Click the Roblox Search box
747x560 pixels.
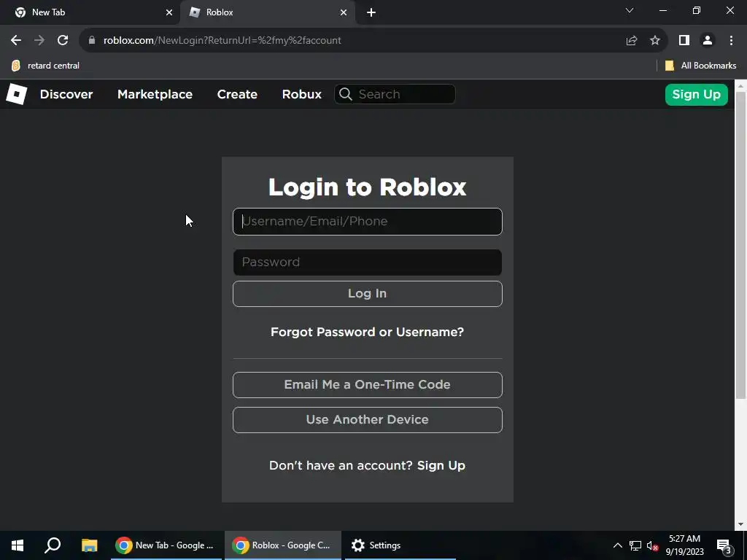coord(395,94)
